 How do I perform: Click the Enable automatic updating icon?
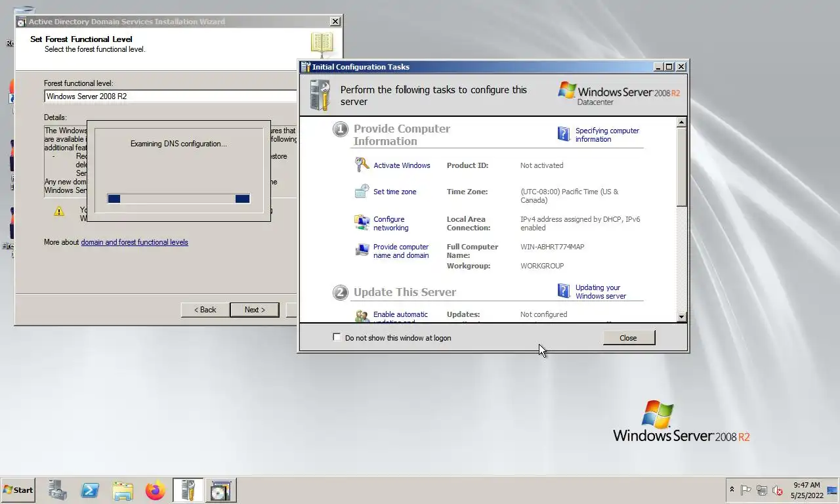[x=362, y=316]
